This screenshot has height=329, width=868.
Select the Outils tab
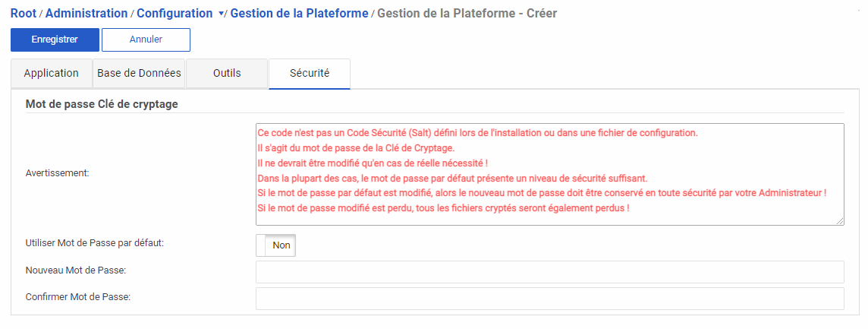[x=227, y=74]
